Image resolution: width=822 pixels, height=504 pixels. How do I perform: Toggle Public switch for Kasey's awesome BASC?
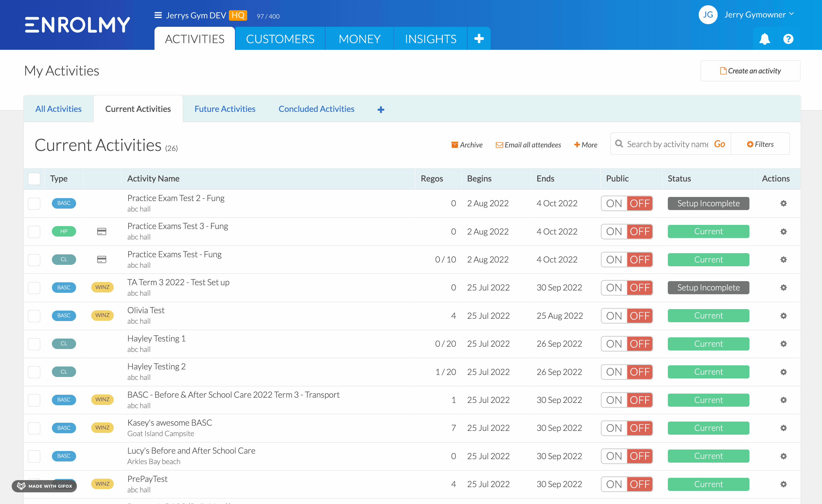click(626, 428)
